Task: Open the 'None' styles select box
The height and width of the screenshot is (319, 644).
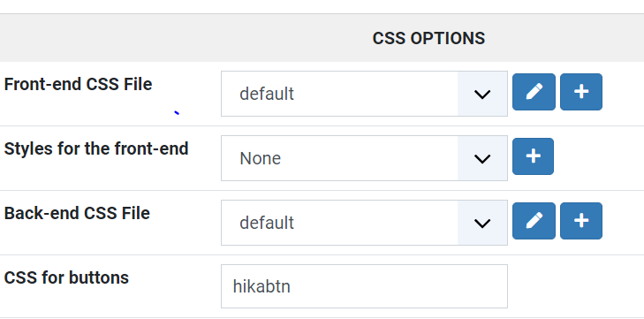Action: 364,158
